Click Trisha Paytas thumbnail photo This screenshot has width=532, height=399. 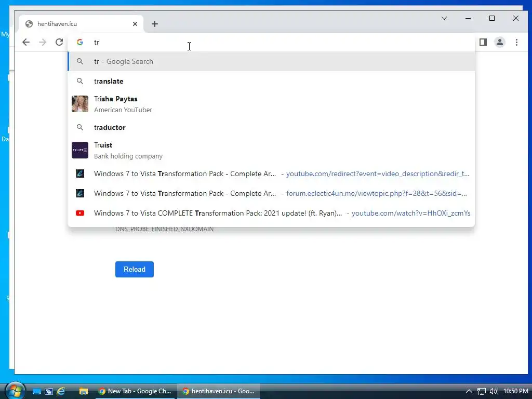80,104
